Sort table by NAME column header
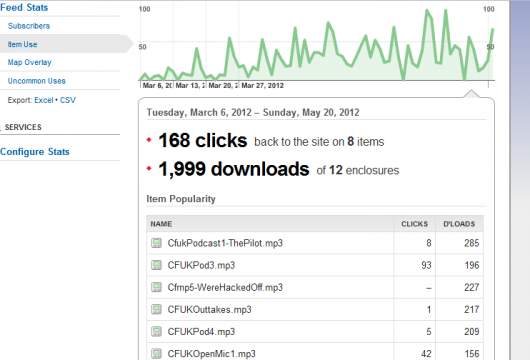Screen dimensions: 530x360 click(161, 224)
